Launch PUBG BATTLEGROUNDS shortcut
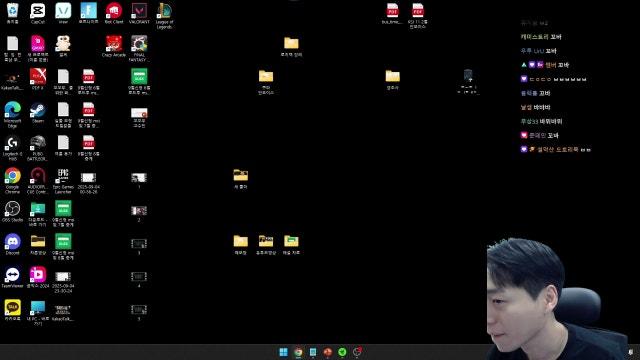The image size is (640, 360). coord(38,148)
